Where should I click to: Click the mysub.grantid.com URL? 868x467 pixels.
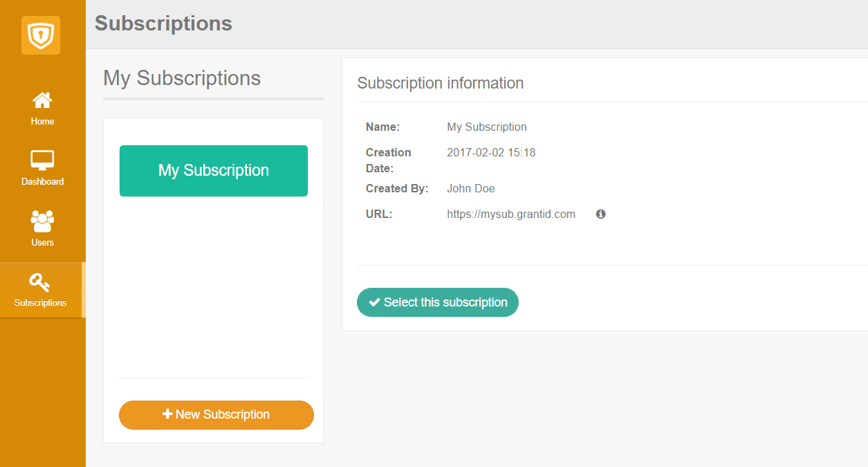coord(511,214)
